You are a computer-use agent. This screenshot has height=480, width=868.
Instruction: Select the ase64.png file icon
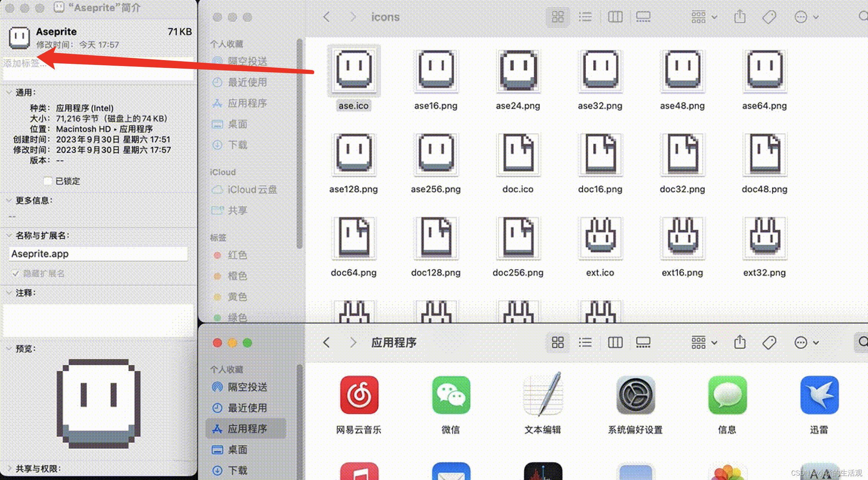765,70
